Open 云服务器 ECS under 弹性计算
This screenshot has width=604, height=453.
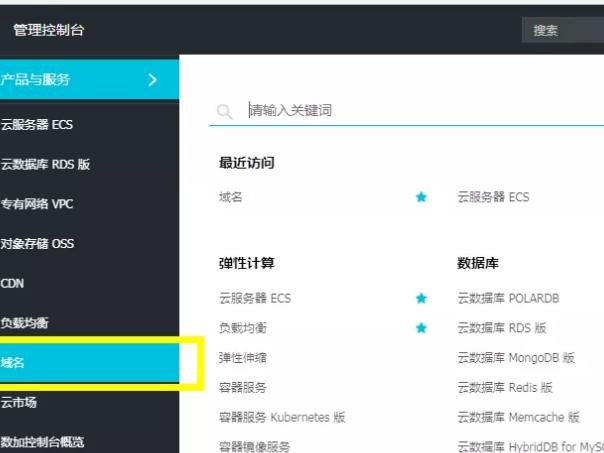click(255, 298)
